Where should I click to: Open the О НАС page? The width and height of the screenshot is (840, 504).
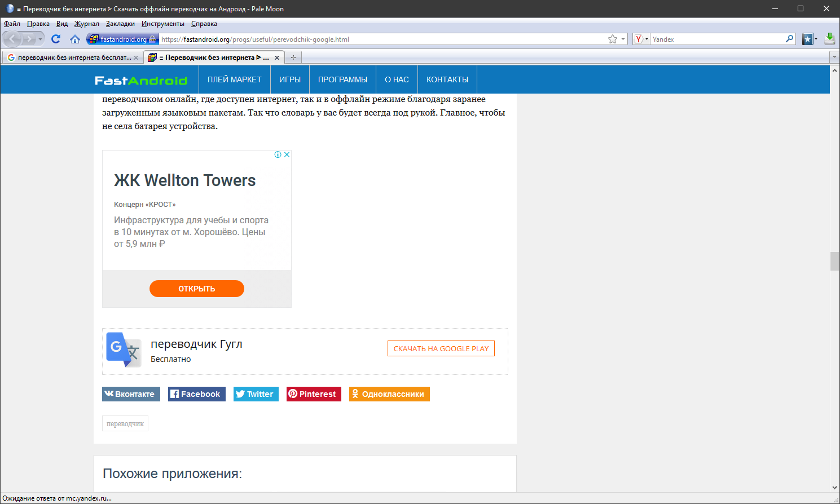coord(397,79)
